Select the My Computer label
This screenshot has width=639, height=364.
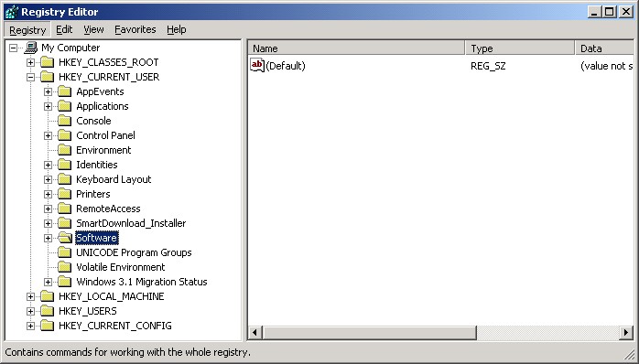tap(70, 48)
